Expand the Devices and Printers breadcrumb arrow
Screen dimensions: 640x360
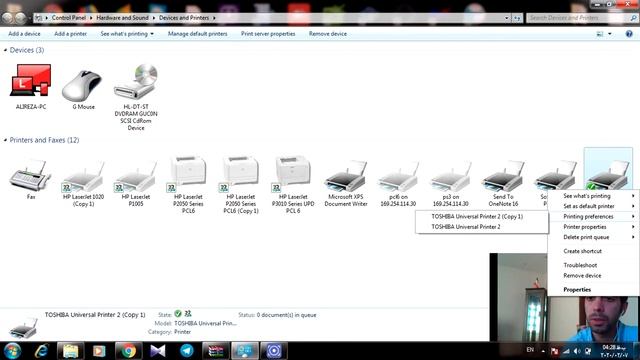214,18
